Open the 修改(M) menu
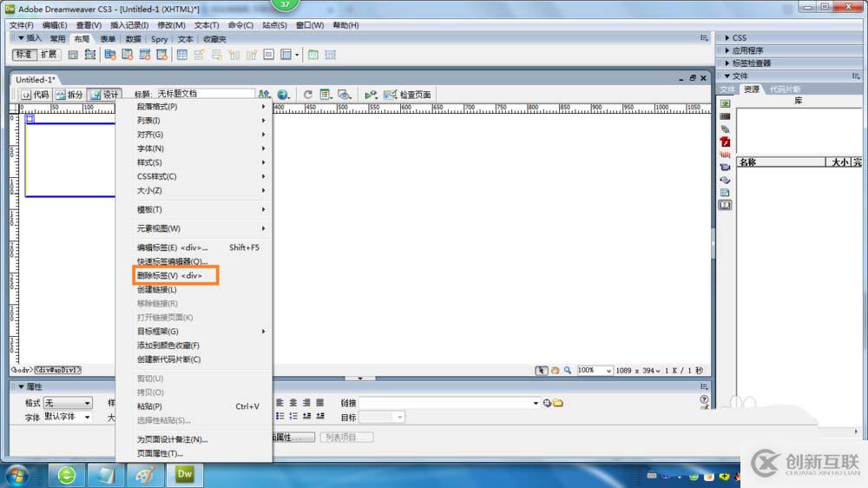 (x=171, y=25)
